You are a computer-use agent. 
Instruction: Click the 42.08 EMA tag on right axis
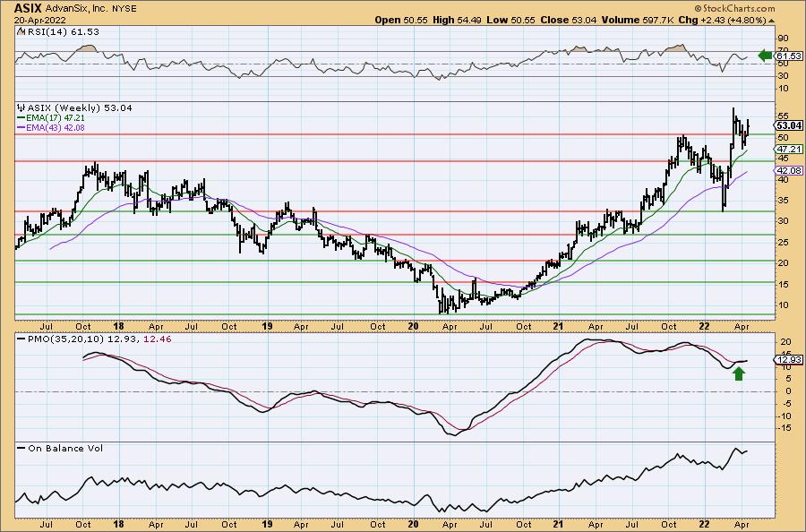789,171
